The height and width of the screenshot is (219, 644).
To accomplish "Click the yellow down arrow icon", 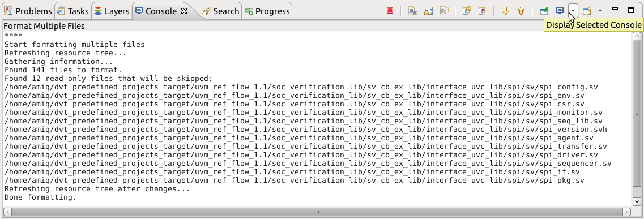I will click(x=505, y=11).
